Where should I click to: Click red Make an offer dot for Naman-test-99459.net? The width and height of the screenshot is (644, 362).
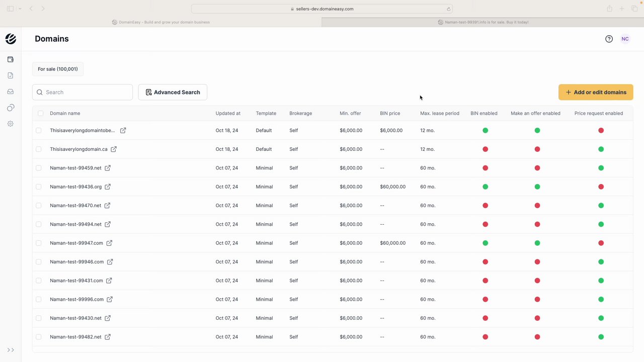[537, 168]
